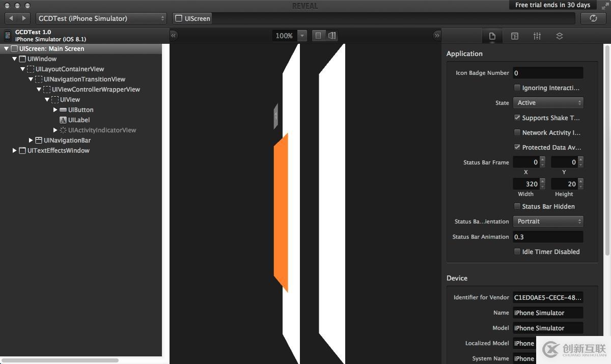This screenshot has width=611, height=364.
Task: Click dashed view icon beside UINavigationTransitionView
Action: (x=39, y=79)
